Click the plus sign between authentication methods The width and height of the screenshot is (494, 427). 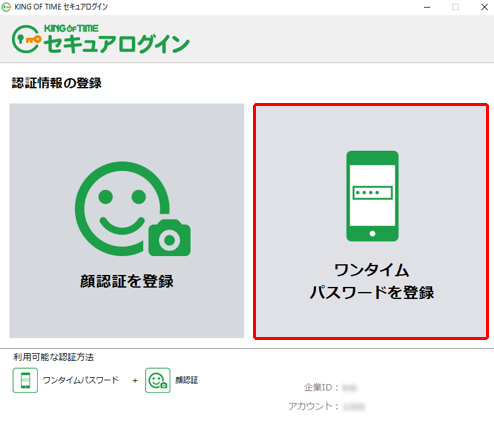pyautogui.click(x=135, y=380)
